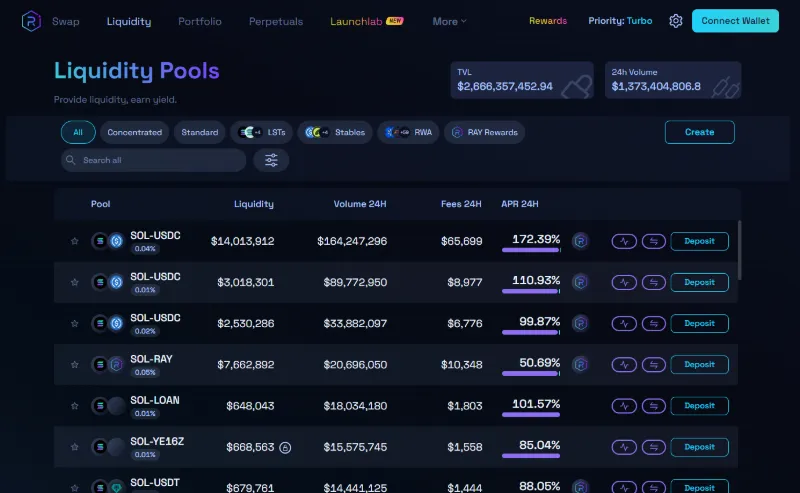Click RAY reward icon in SOL-USDC 110.93% row
Image resolution: width=800 pixels, height=493 pixels.
click(580, 282)
